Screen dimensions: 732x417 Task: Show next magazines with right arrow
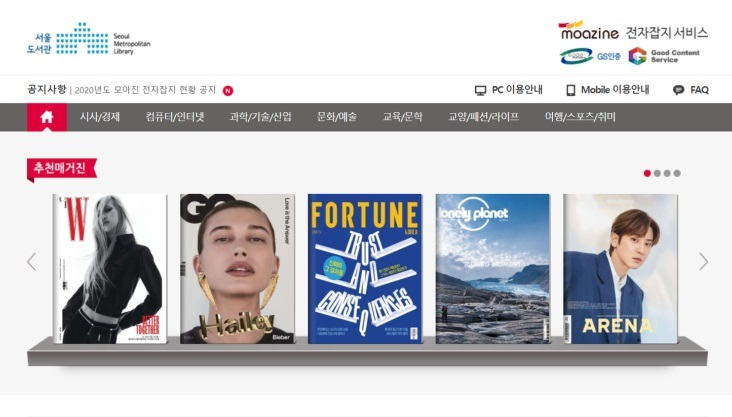703,262
